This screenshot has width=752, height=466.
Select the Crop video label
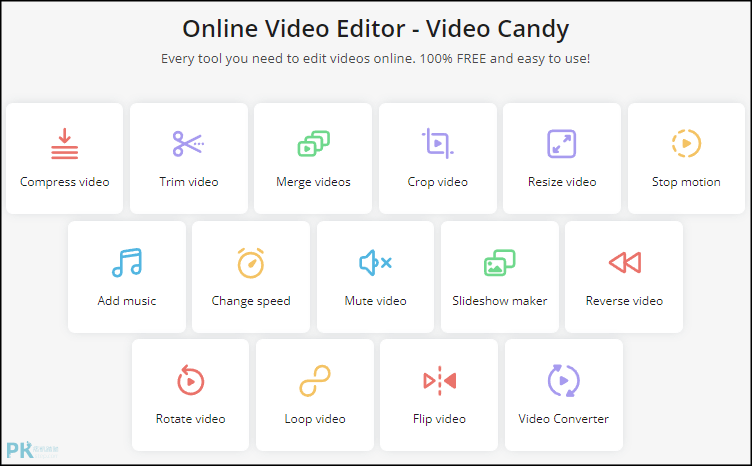(x=437, y=182)
